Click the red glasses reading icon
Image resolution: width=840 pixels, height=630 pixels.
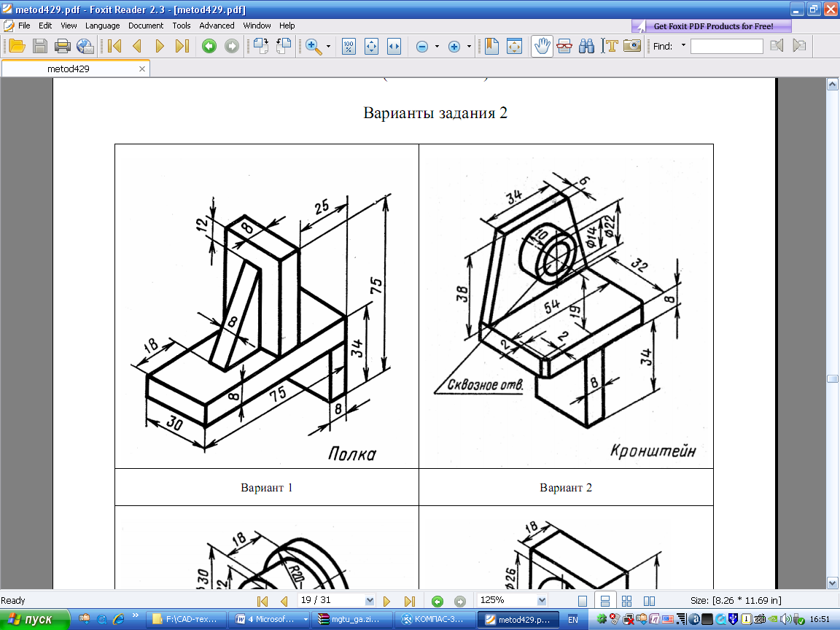click(564, 46)
